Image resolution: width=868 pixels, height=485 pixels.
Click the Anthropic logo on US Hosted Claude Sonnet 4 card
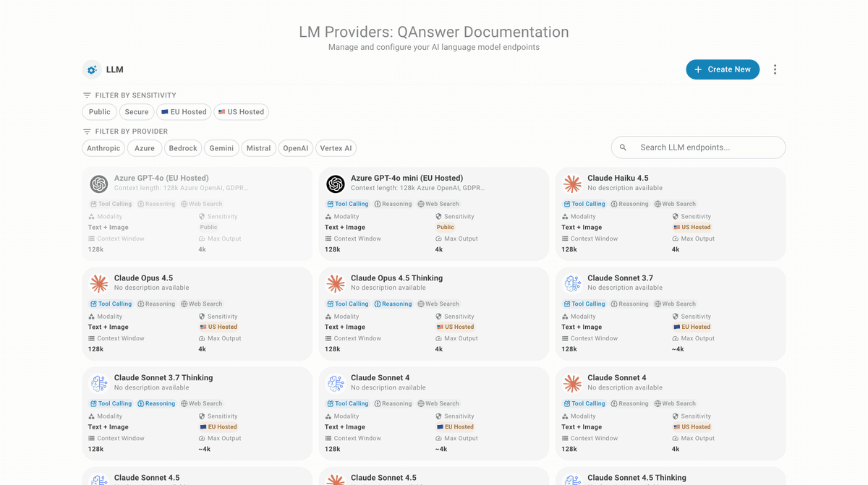pos(572,383)
